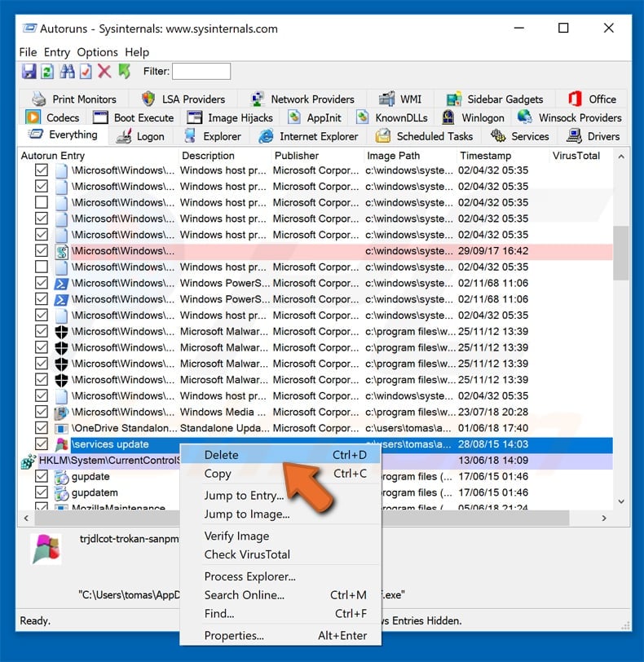Screen dimensions: 644x662
Task: Toggle the gupdate entry checkbox
Action: (42, 476)
